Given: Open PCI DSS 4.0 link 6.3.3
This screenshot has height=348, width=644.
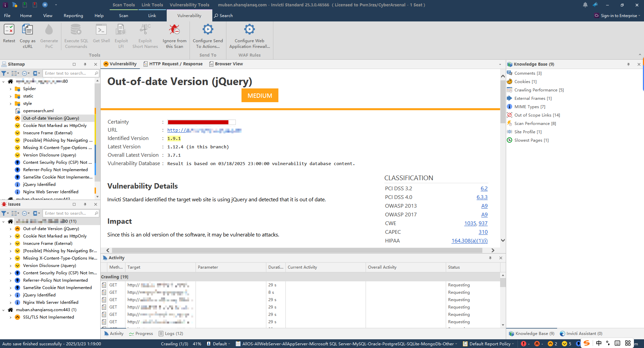Looking at the screenshot, I should 482,197.
